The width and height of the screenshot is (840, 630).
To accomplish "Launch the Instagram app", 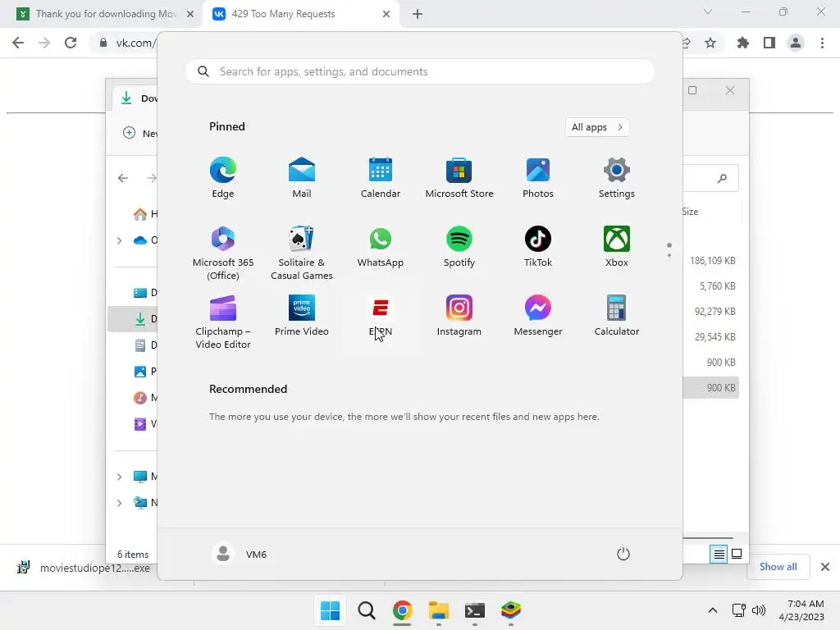I will 459,316.
